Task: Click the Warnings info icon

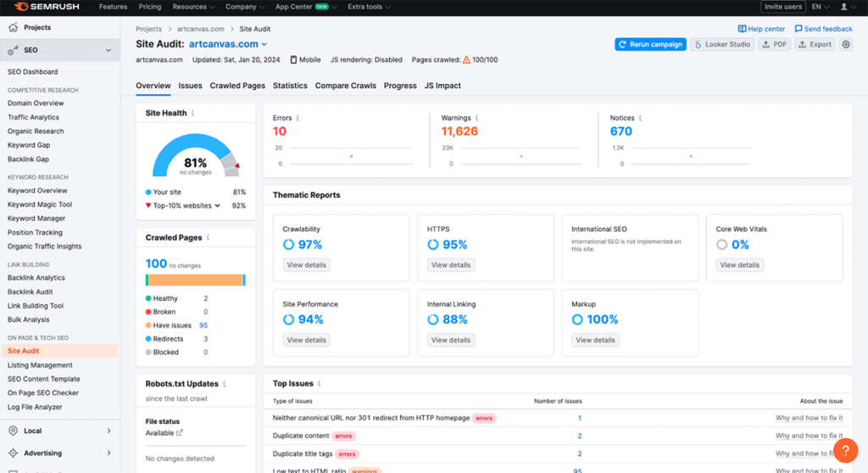Action: pyautogui.click(x=476, y=118)
